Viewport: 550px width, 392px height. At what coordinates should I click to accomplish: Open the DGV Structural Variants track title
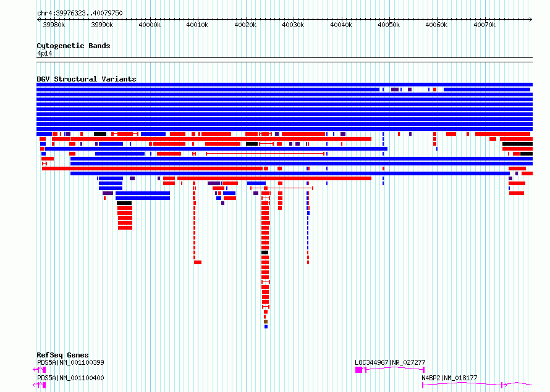pyautogui.click(x=87, y=79)
